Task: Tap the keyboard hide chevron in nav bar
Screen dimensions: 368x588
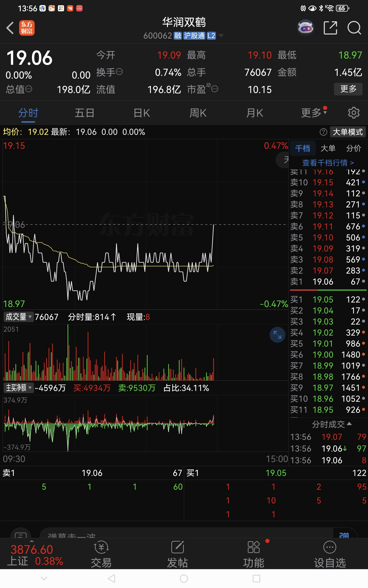Action: [x=44, y=579]
